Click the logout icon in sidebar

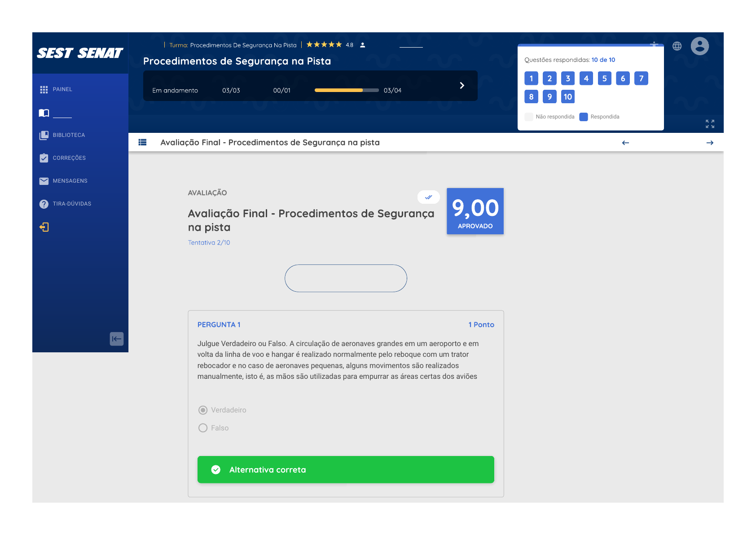44,227
